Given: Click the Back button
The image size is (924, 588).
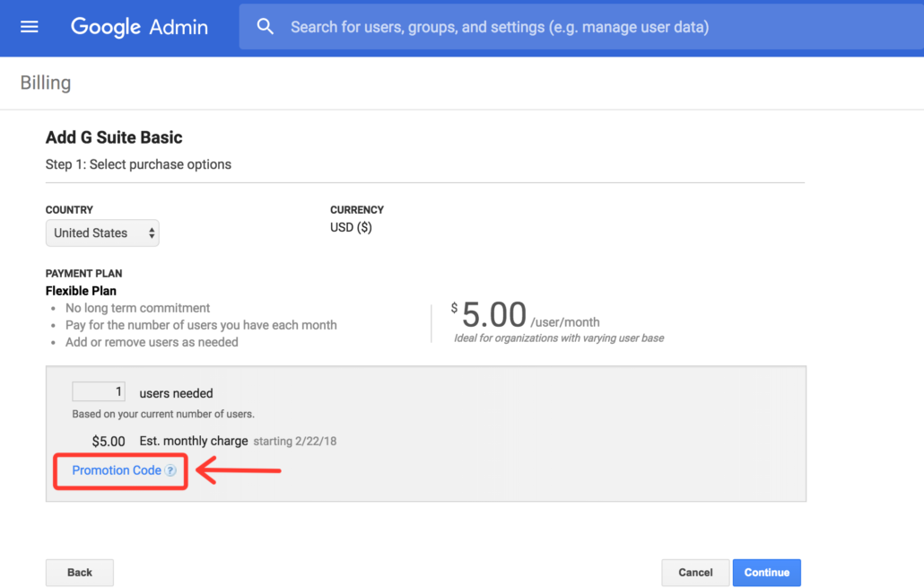Looking at the screenshot, I should [80, 572].
